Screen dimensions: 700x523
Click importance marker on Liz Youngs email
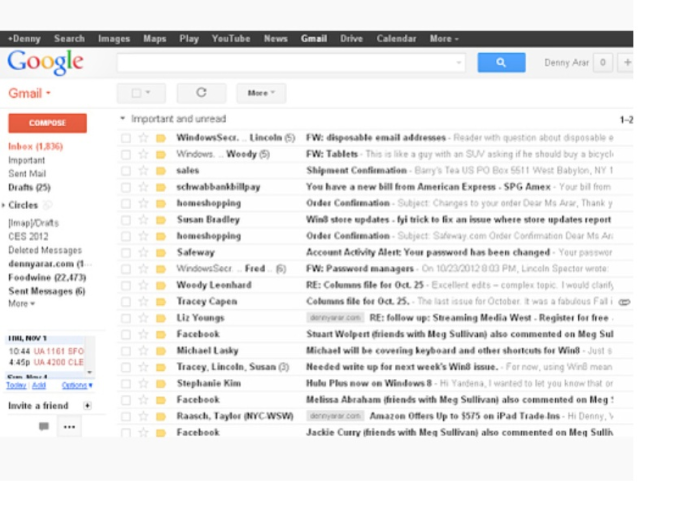pos(161,318)
